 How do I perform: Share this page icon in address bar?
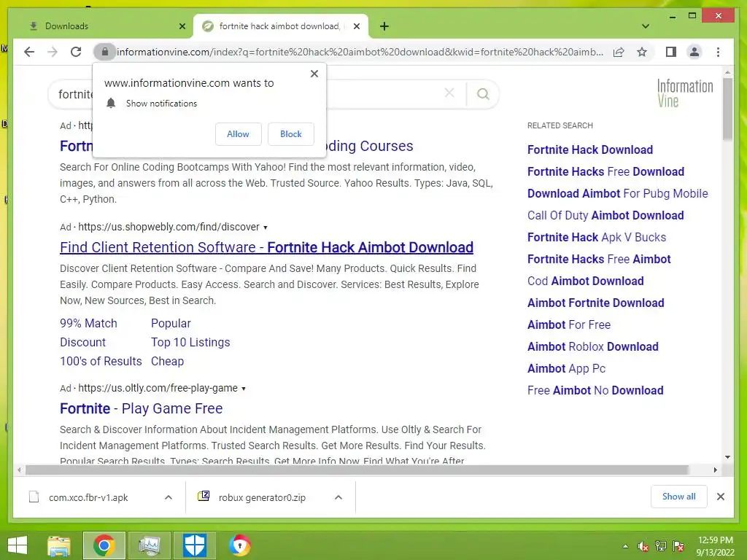[619, 52]
